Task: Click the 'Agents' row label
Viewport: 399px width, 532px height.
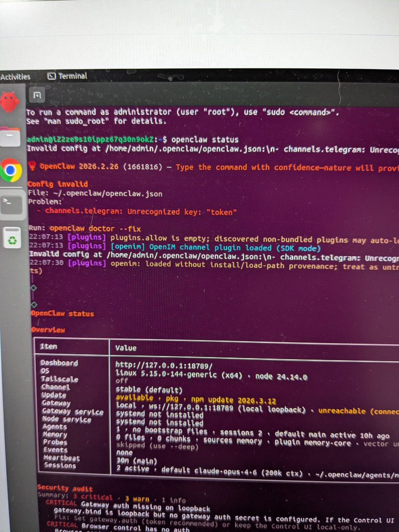Action: click(x=55, y=427)
